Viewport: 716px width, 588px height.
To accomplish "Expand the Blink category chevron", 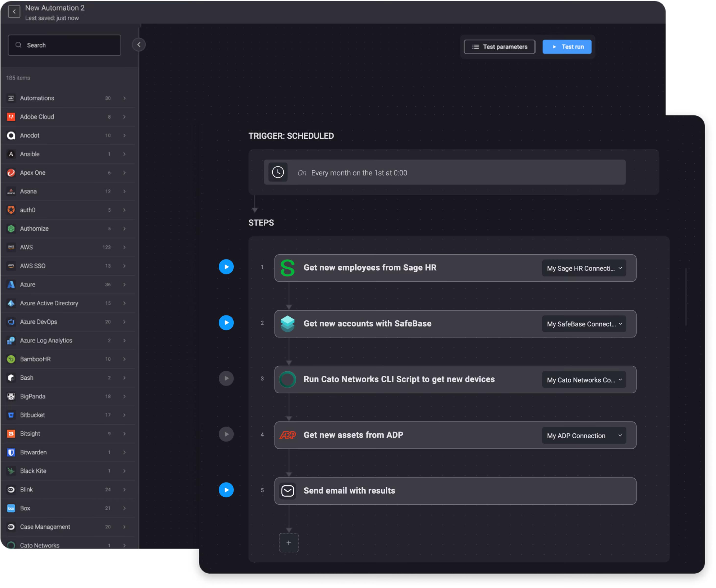I will pyautogui.click(x=125, y=490).
